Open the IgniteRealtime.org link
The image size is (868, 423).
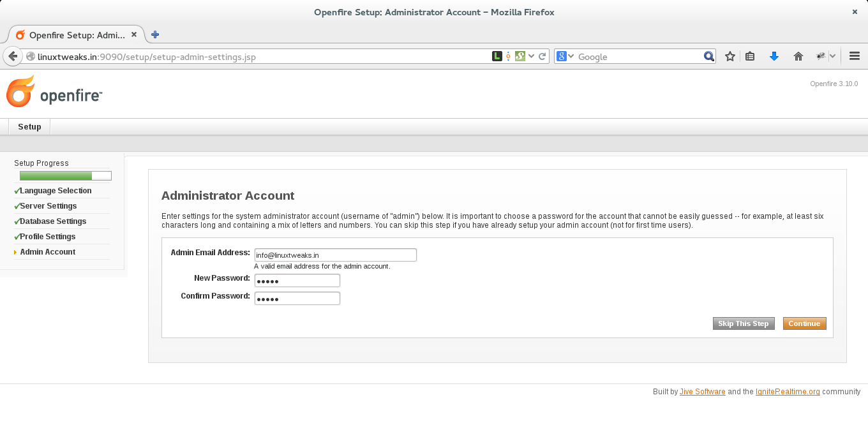(788, 392)
